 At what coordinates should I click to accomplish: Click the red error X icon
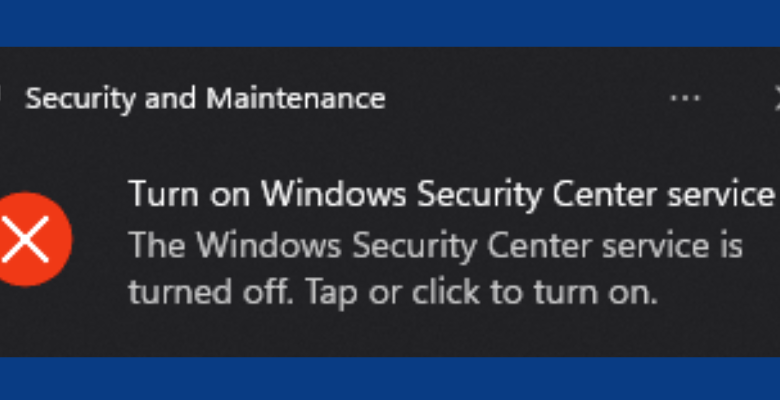coord(33,241)
